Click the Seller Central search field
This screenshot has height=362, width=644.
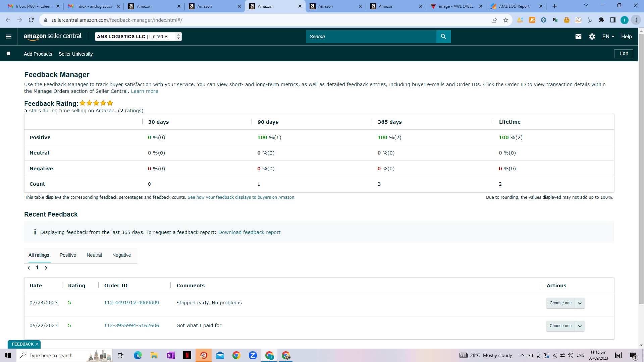tap(371, 37)
